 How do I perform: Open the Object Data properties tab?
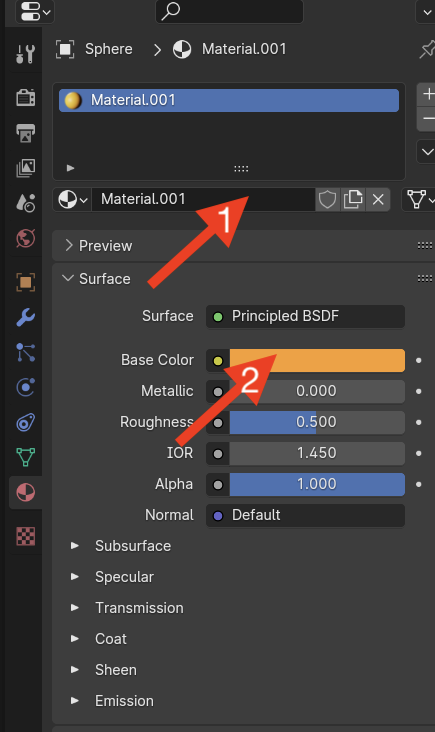point(25,457)
